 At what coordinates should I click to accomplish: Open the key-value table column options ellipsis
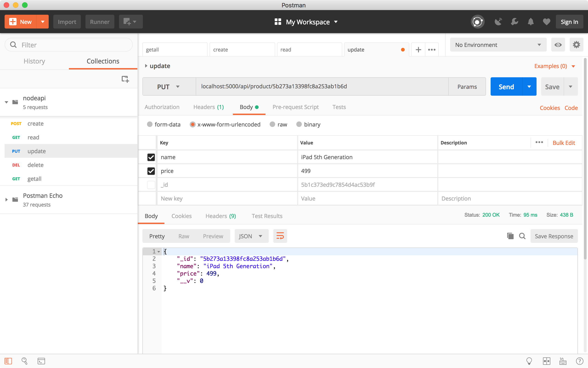[539, 142]
